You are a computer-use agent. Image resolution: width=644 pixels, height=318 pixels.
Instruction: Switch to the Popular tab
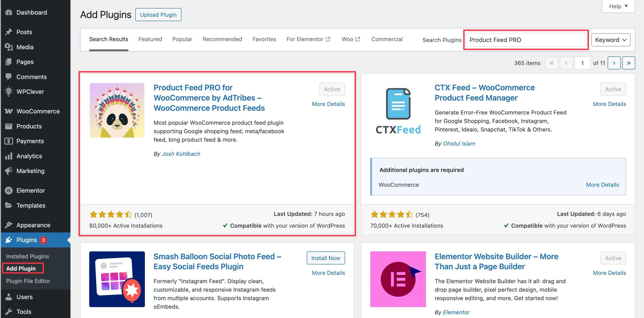(x=182, y=39)
